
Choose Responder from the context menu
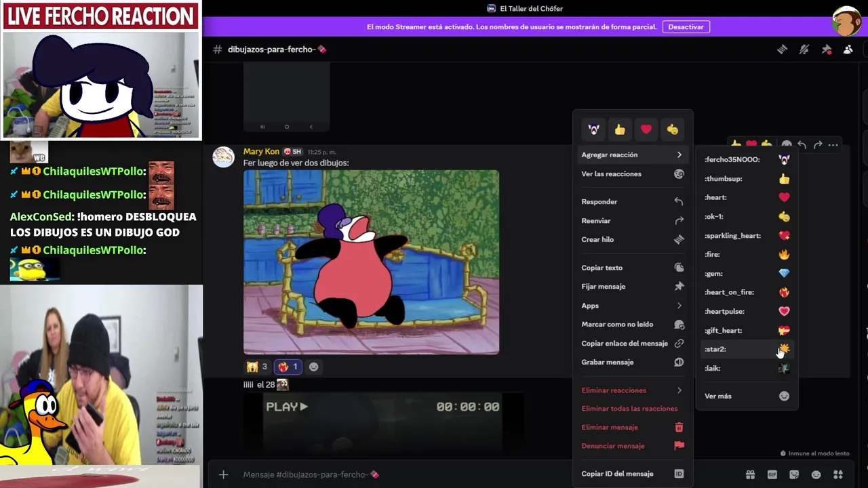coord(632,201)
